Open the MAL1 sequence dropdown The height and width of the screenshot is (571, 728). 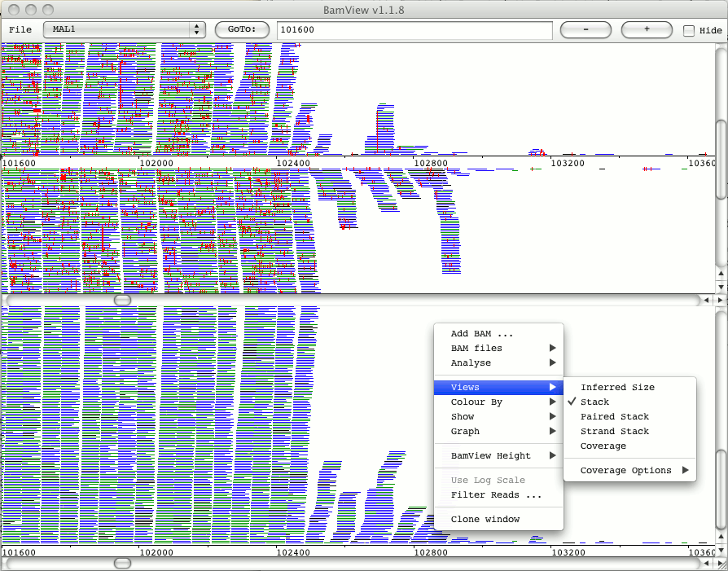[x=125, y=29]
